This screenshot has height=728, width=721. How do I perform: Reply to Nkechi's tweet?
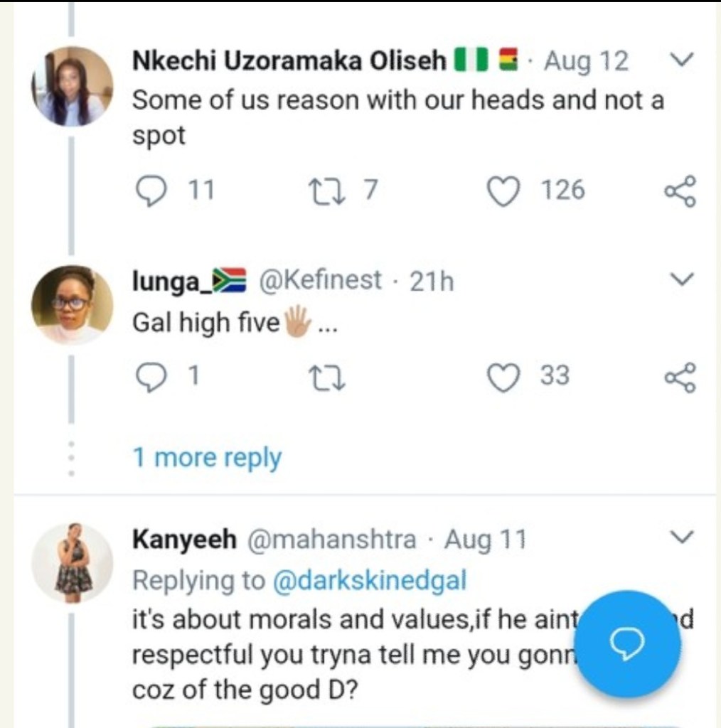tap(149, 191)
